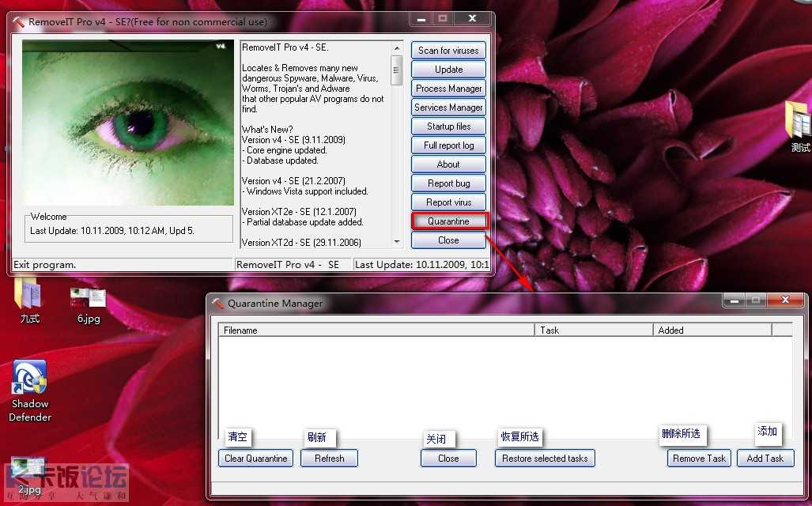Screen dimensions: 812x506
Task: Click scroll down arrow in RemoveIT info text
Action: [x=397, y=241]
